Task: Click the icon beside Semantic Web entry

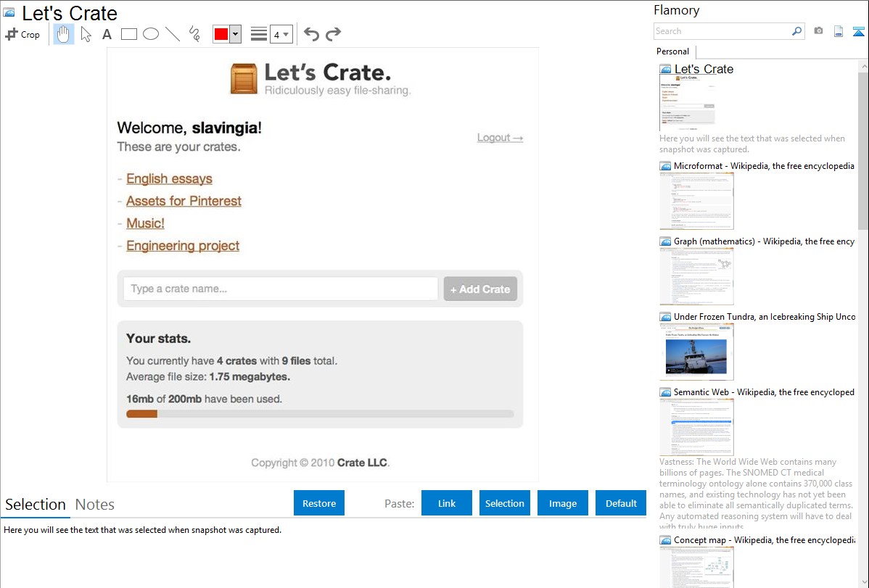Action: (x=666, y=392)
